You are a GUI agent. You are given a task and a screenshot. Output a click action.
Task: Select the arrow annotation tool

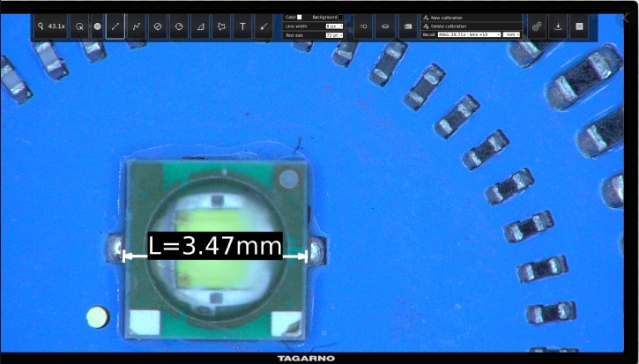pos(264,27)
